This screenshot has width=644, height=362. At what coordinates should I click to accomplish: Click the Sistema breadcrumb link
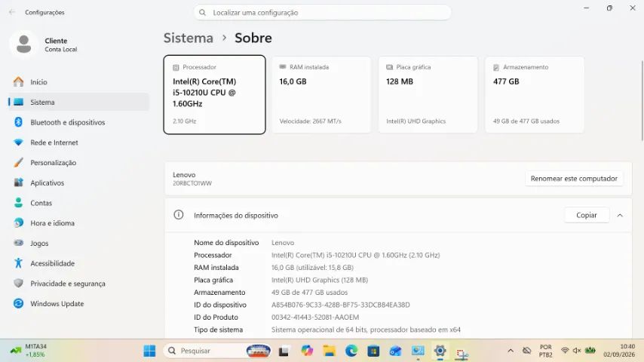click(x=188, y=38)
